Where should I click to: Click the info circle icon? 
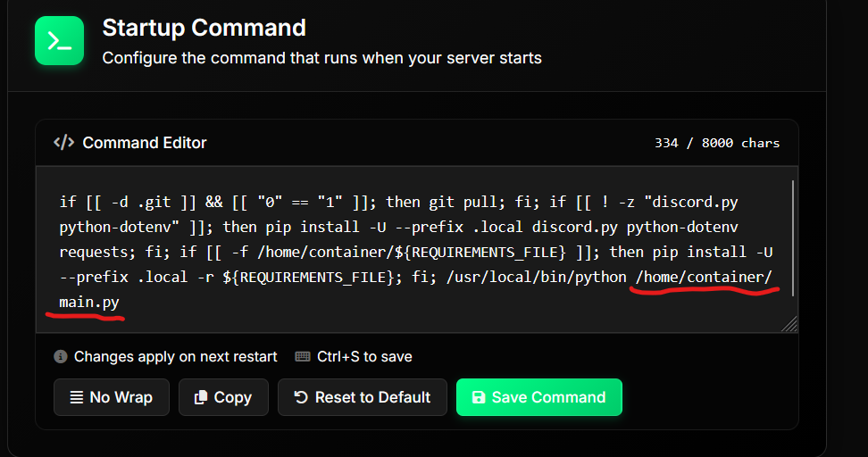61,356
